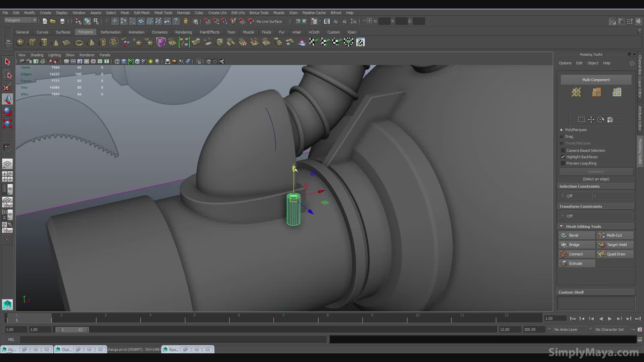Click the purple cube shelf icon

[x=161, y=42]
